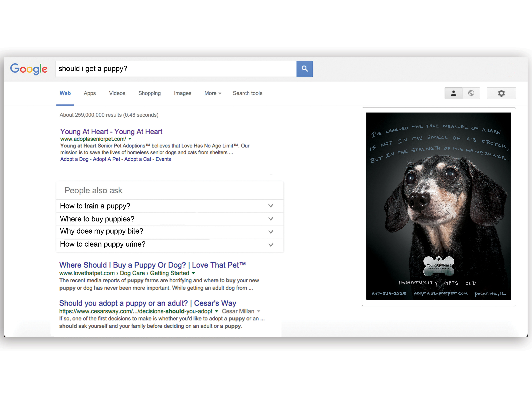This screenshot has height=411, width=532.
Task: Click the settings gear icon
Action: pyautogui.click(x=501, y=93)
